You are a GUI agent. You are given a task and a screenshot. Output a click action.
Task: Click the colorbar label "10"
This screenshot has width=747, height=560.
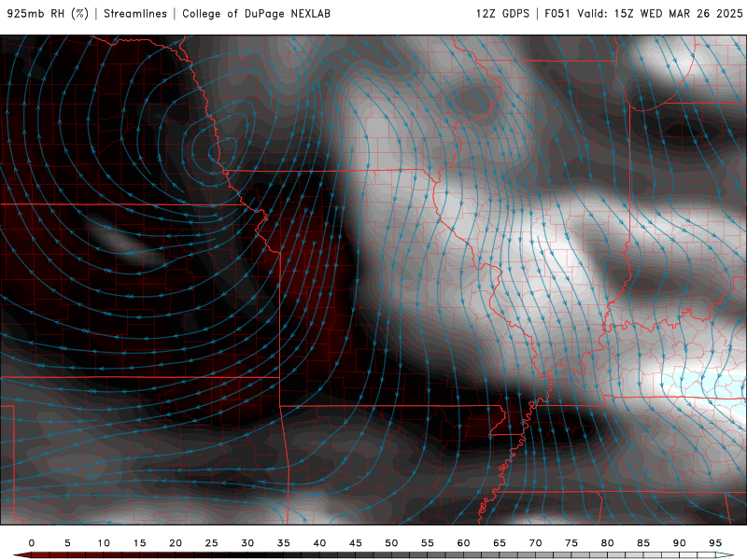coord(104,543)
